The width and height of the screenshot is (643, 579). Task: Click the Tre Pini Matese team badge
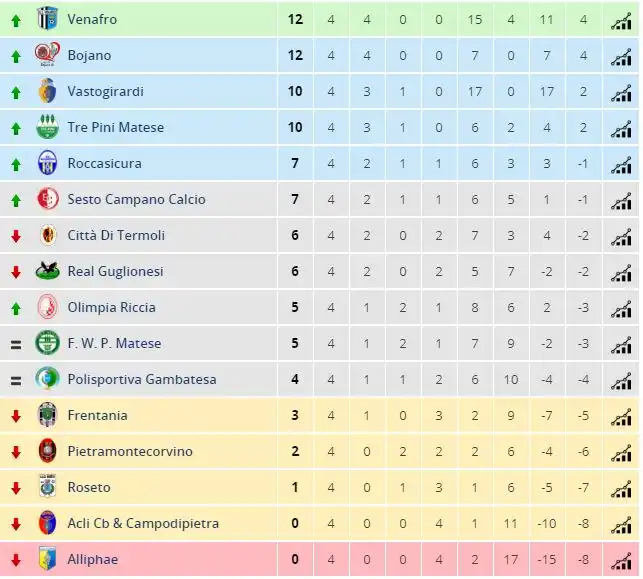47,127
